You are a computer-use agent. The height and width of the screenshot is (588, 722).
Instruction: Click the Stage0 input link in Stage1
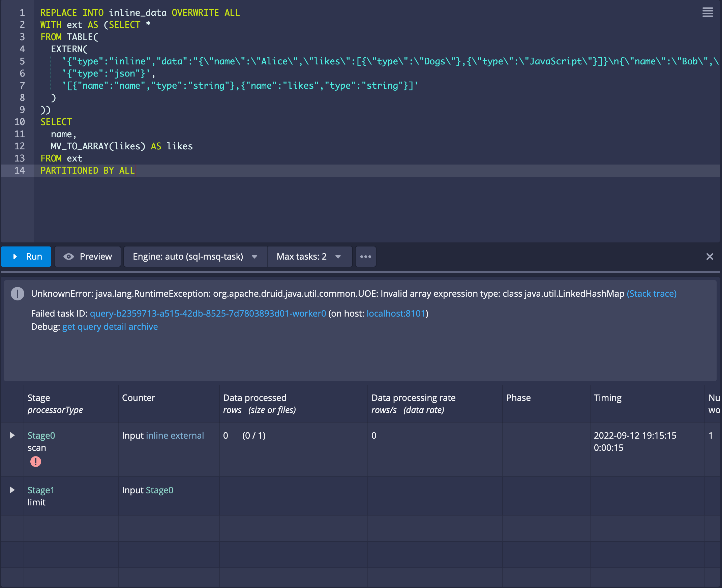coord(159,490)
